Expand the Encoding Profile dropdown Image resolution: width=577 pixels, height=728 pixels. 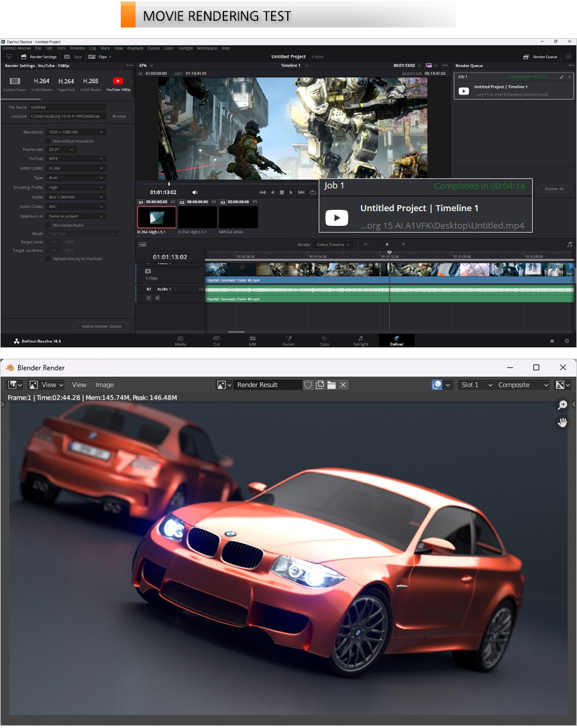coord(76,188)
